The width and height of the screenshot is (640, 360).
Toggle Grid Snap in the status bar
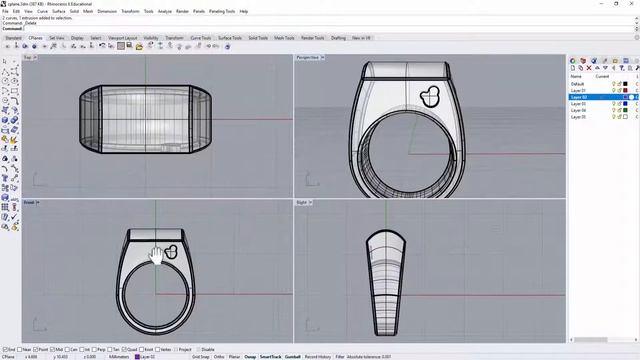point(200,357)
